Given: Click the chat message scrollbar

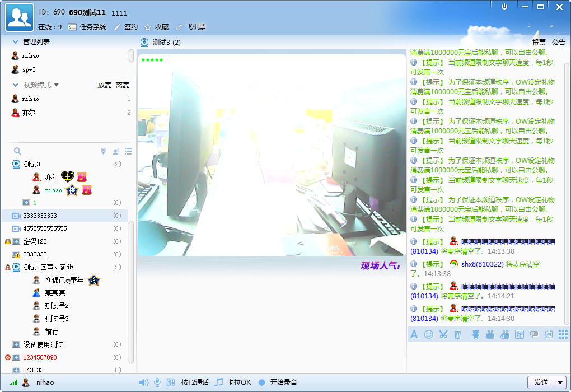Looking at the screenshot, I should tap(567, 193).
